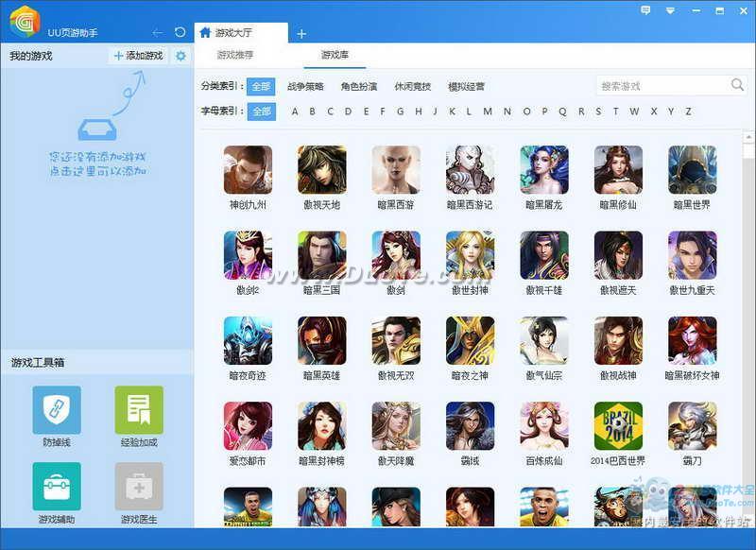Pick the 傲视千雄 game icon

(544, 255)
